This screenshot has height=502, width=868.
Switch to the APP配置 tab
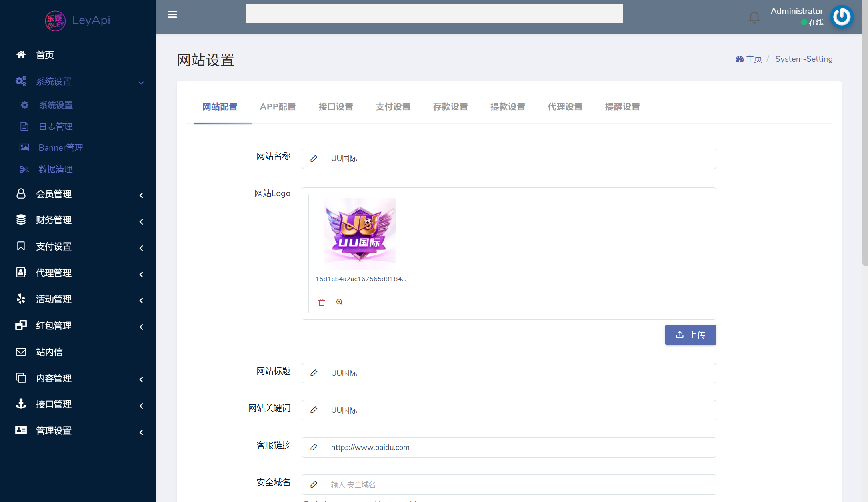pos(278,107)
